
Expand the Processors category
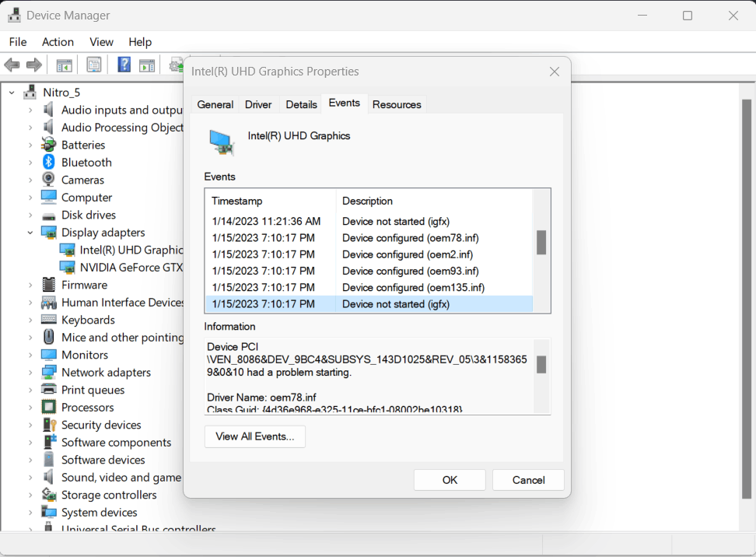coord(30,407)
